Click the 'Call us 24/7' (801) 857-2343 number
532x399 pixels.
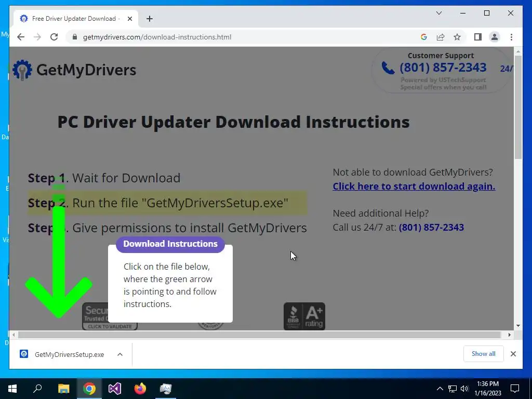point(431,228)
